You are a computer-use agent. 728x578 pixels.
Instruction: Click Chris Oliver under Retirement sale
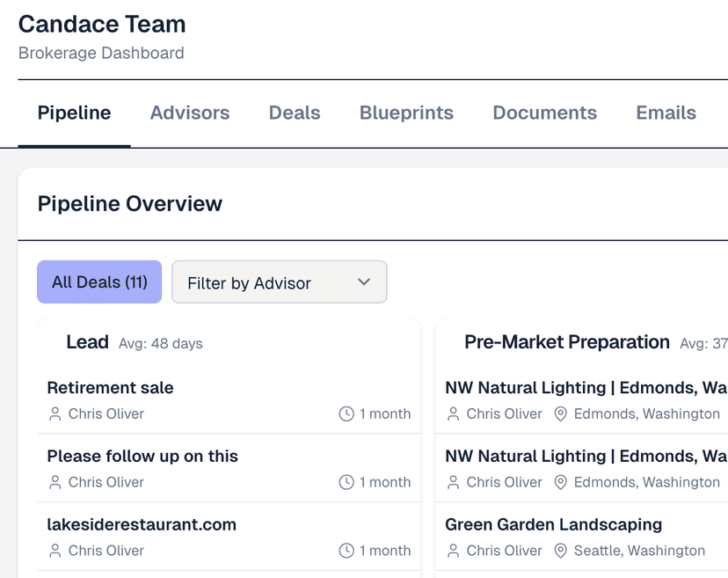106,413
